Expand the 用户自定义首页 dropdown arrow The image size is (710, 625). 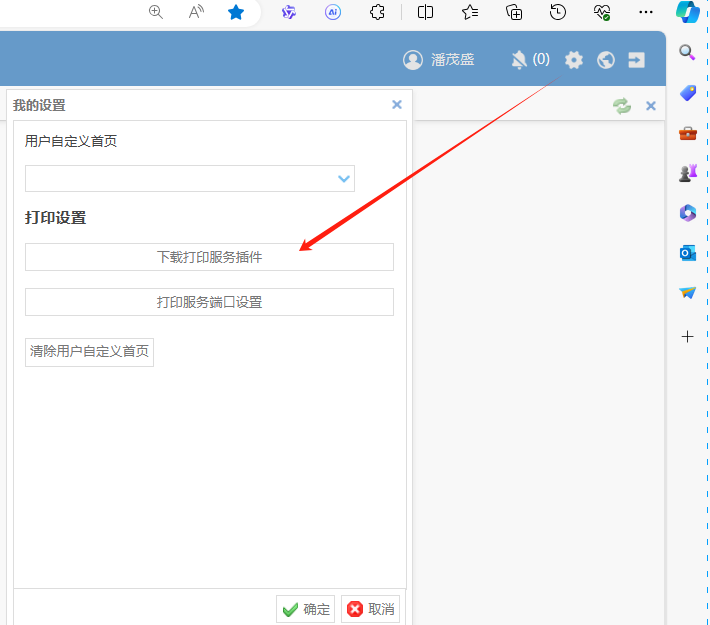point(344,179)
